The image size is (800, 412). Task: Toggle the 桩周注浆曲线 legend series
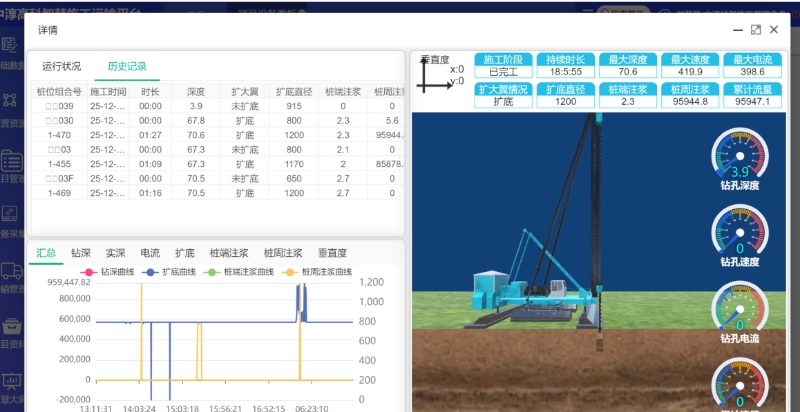[x=319, y=272]
